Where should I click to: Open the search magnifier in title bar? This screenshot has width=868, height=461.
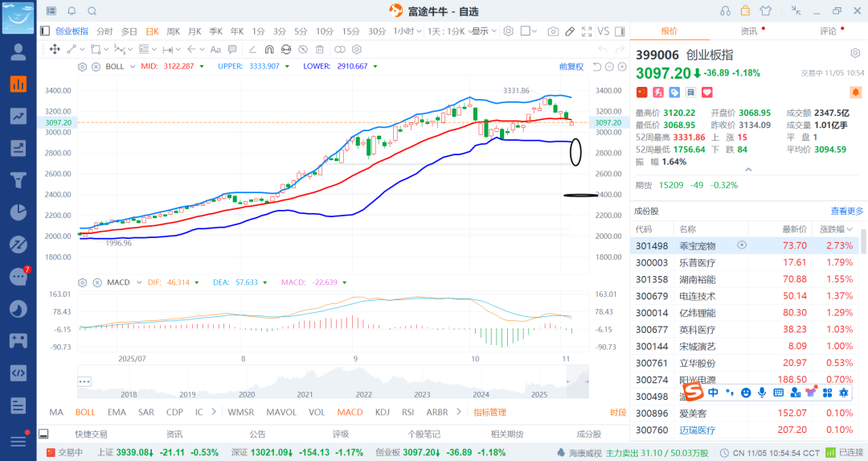point(92,11)
